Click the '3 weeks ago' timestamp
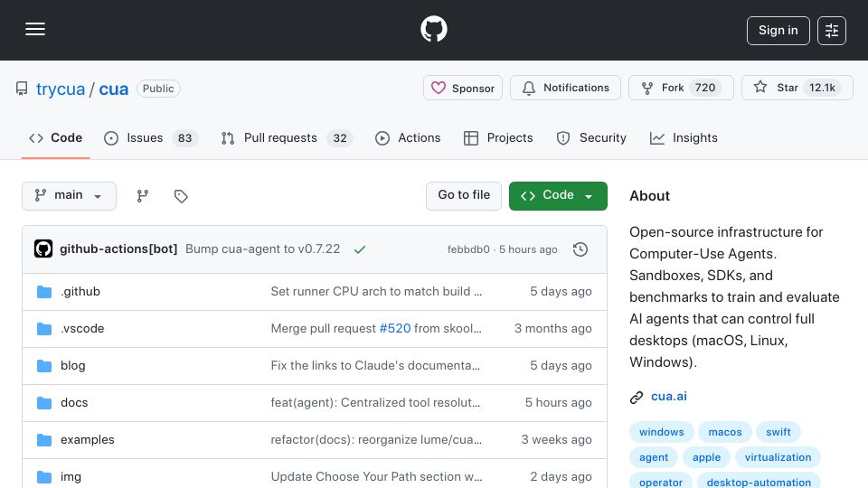This screenshot has width=868, height=488. tap(556, 440)
